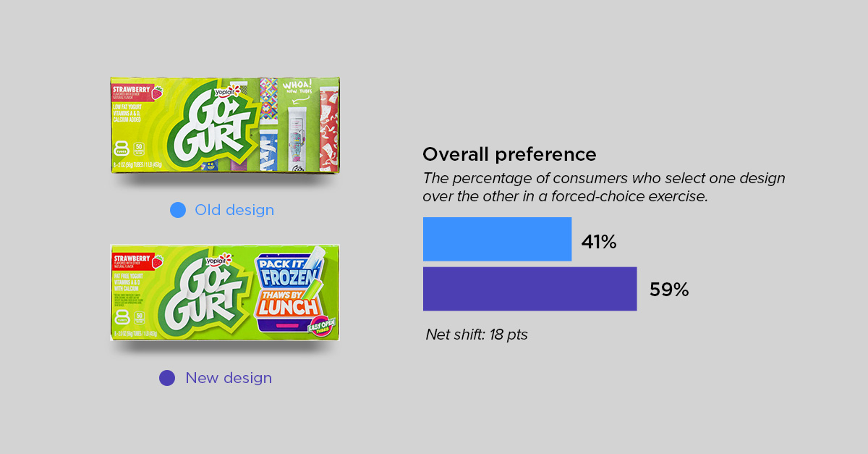Select the blue Old design legend dot
This screenshot has height=454, width=868.
coord(178,210)
